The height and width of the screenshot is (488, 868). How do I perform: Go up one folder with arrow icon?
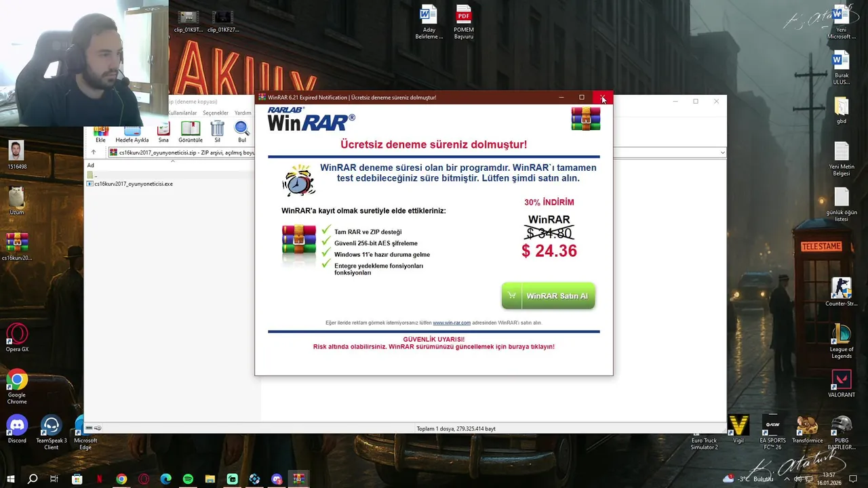tap(94, 152)
